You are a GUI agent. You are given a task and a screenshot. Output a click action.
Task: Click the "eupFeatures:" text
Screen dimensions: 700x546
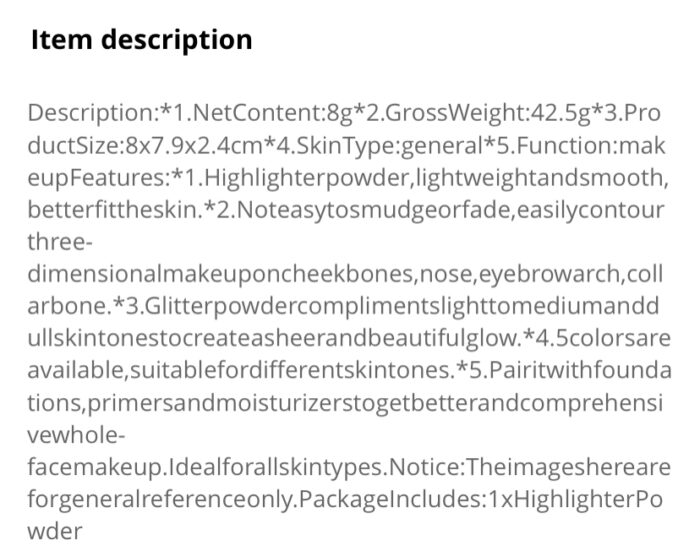point(99,178)
